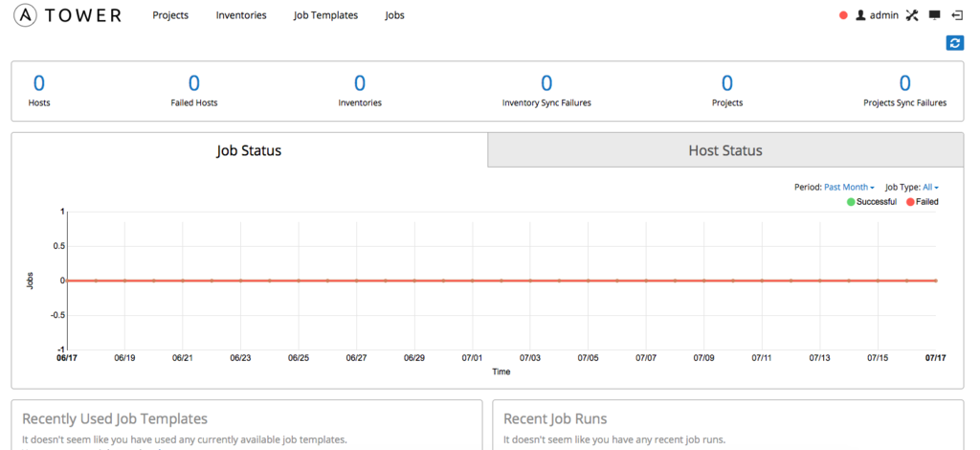
Task: Click the Projects Sync Failures count
Action: coord(904,83)
